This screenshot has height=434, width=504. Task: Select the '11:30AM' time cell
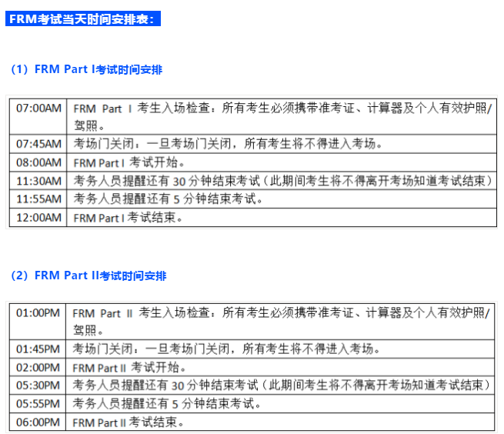coord(38,181)
